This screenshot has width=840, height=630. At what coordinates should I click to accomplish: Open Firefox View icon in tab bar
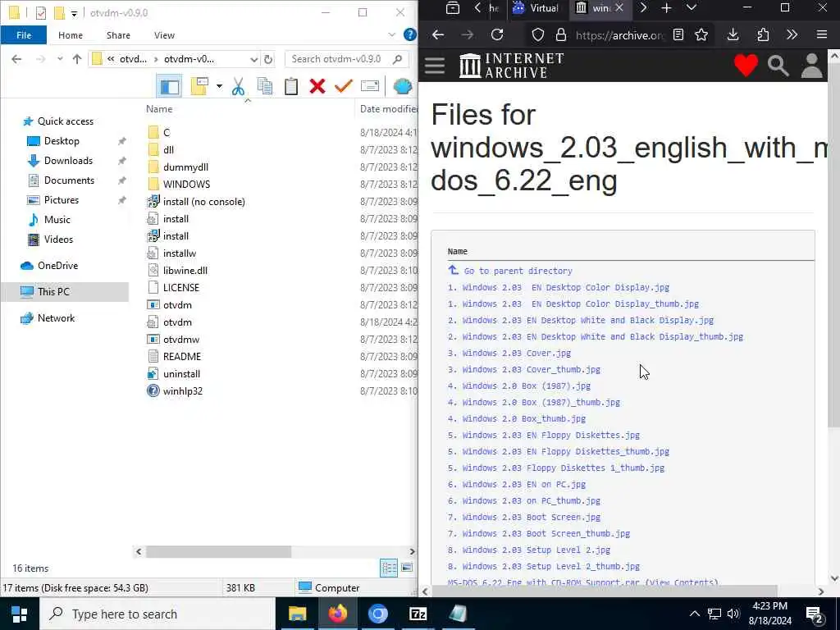pos(453,8)
